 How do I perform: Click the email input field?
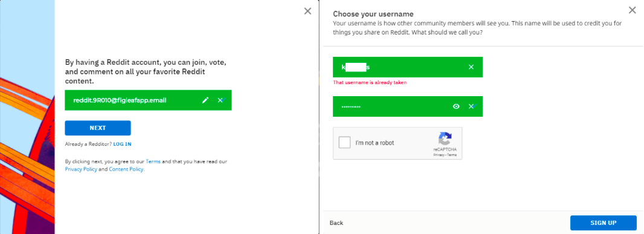pyautogui.click(x=148, y=100)
